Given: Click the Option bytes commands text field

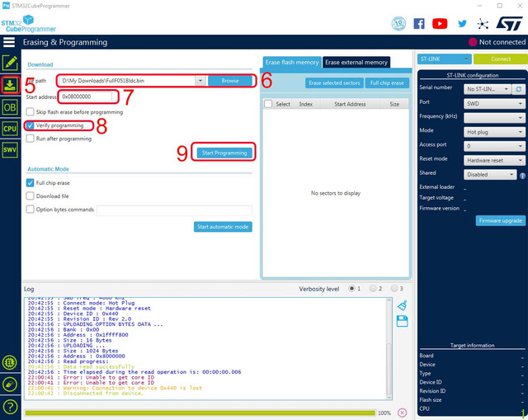Looking at the screenshot, I should coord(174,210).
